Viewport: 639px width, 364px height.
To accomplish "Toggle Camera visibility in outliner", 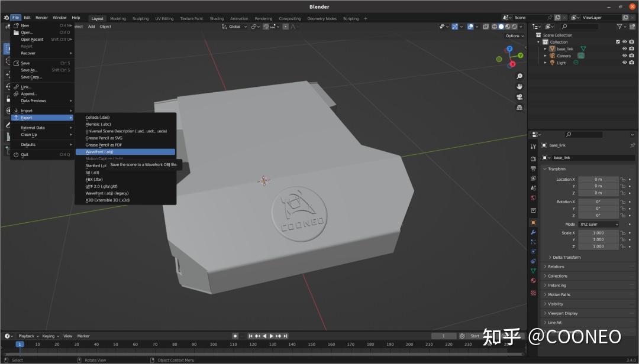I will pos(624,56).
